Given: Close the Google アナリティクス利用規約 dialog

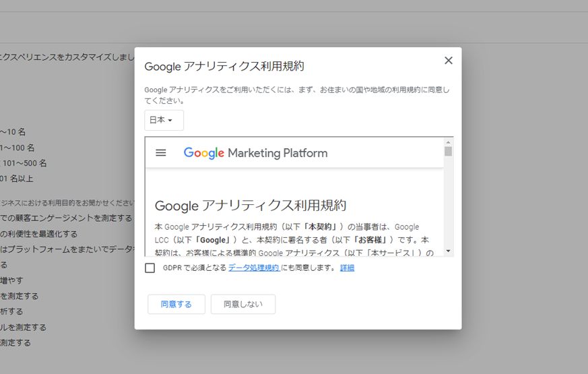Looking at the screenshot, I should [448, 61].
